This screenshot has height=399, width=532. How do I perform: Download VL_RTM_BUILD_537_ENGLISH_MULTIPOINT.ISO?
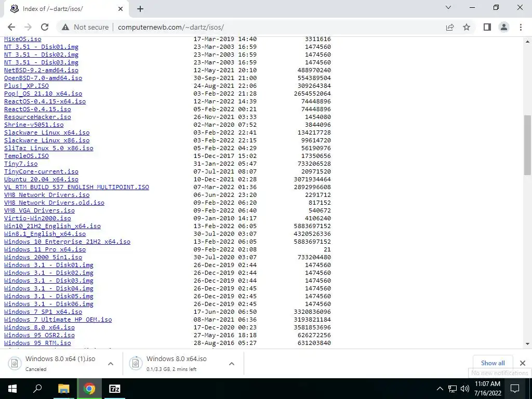(x=77, y=187)
